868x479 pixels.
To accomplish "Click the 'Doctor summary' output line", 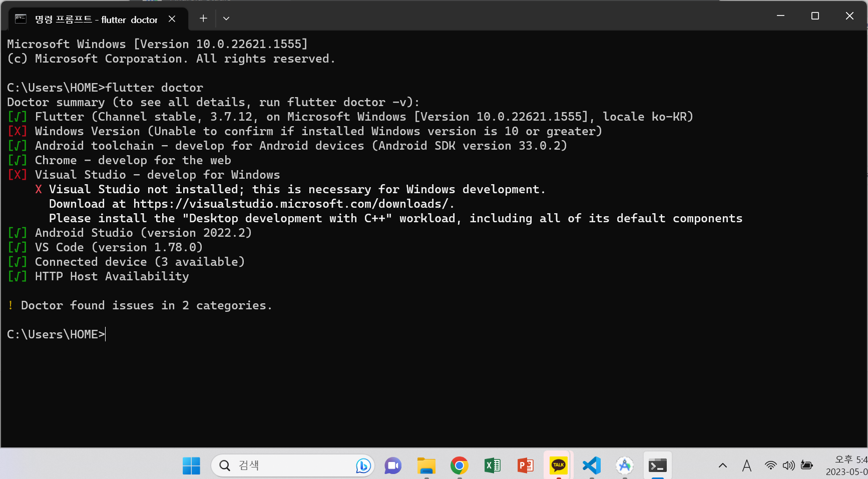I will click(x=213, y=102).
